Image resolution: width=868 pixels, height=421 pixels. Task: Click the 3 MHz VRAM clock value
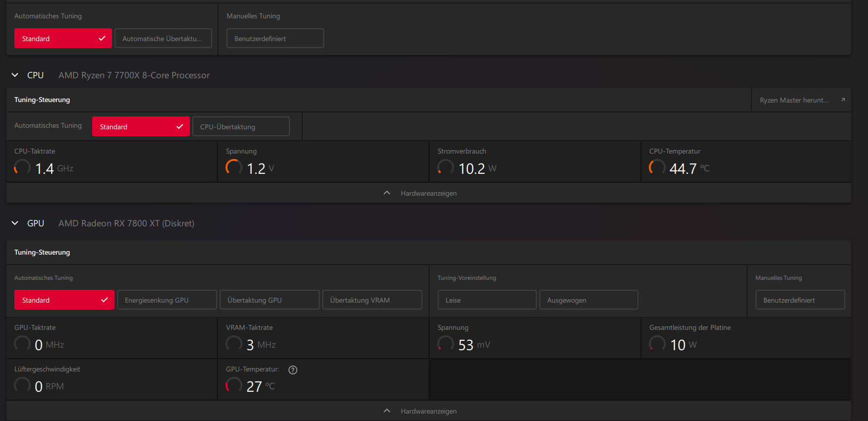tap(261, 345)
